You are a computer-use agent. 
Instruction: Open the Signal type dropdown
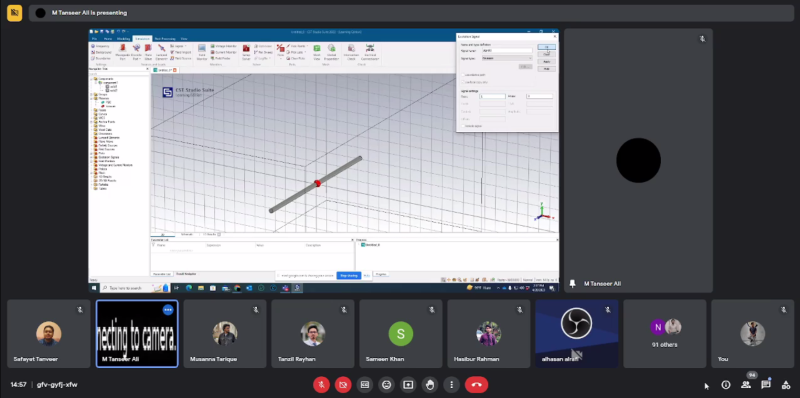coord(506,58)
